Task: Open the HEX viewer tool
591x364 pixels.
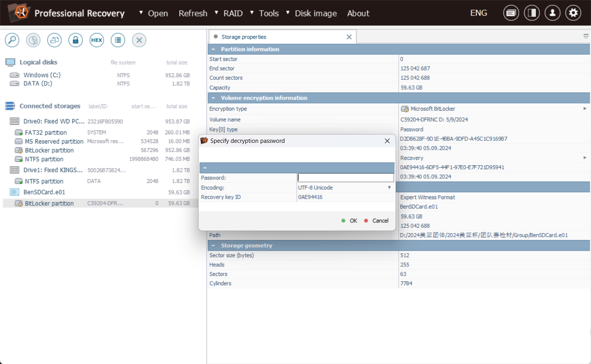Action: [x=97, y=40]
